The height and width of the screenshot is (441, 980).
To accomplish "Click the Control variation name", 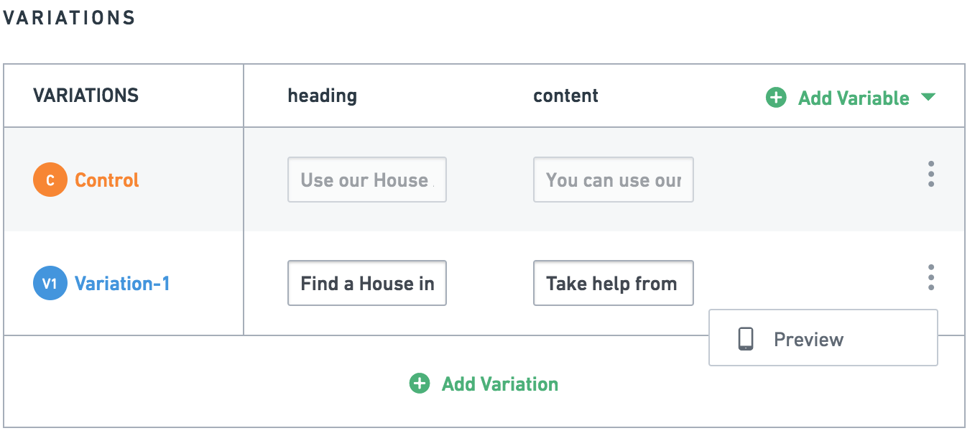I will click(x=107, y=180).
